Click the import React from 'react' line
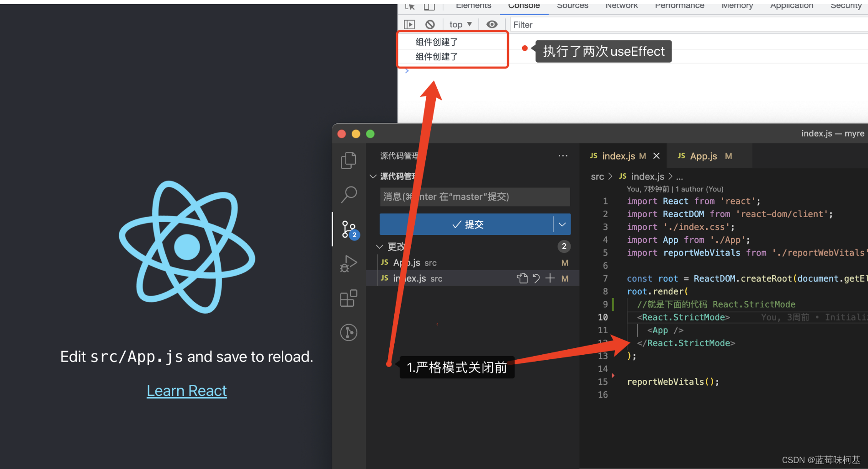Screen dimensions: 868x469 click(693, 201)
